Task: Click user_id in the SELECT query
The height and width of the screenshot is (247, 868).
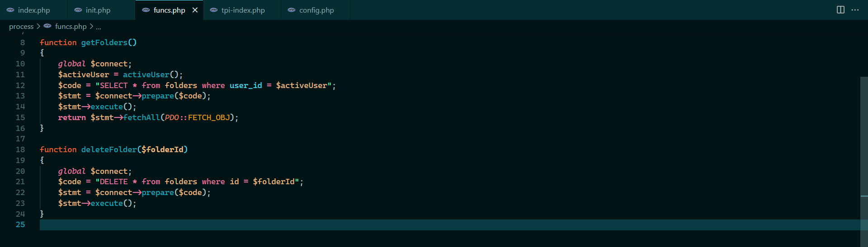Action: coord(246,85)
